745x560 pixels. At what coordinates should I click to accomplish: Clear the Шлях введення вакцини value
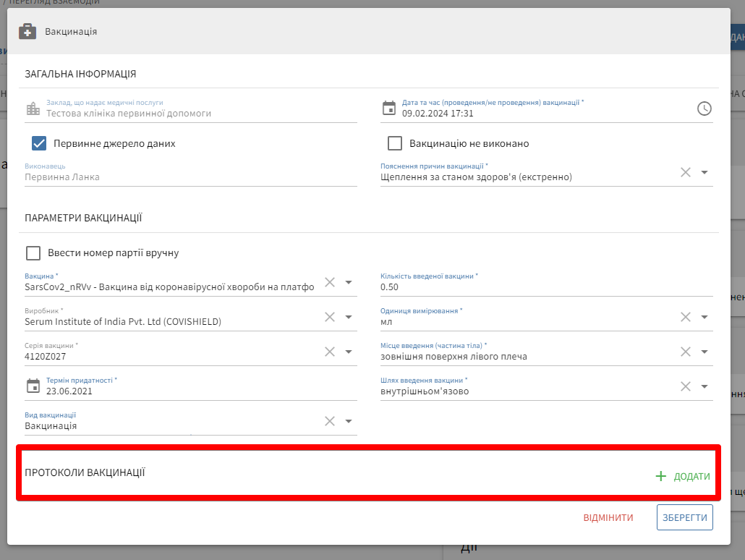686,386
